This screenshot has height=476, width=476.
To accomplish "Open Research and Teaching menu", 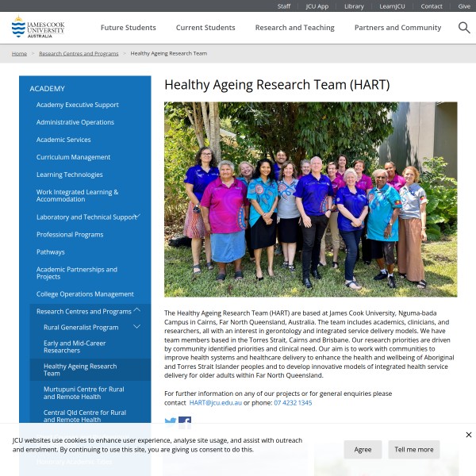I will (294, 28).
